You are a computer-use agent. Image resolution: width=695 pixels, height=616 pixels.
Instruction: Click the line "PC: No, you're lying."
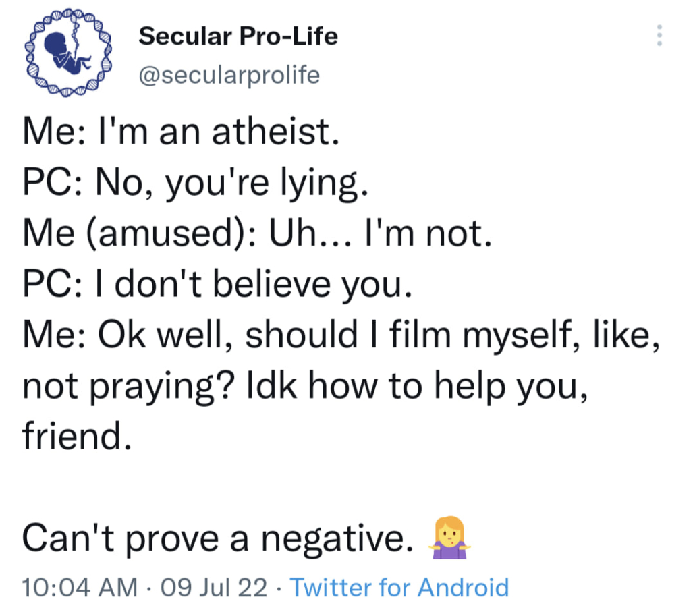point(195,184)
